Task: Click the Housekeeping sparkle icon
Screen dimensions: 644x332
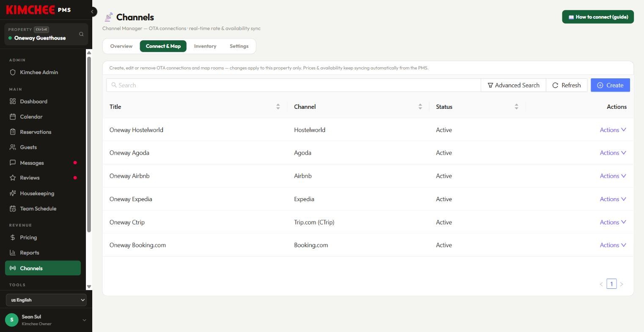Action: click(13, 194)
